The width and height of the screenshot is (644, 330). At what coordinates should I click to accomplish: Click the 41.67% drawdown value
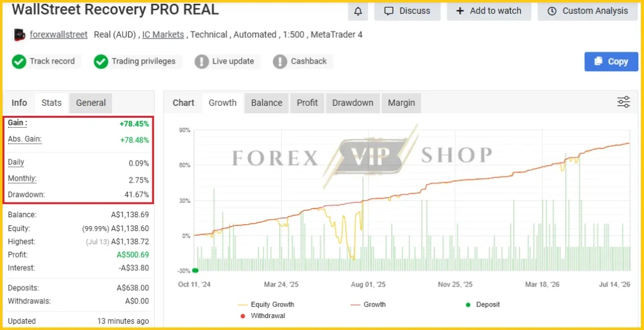(138, 195)
